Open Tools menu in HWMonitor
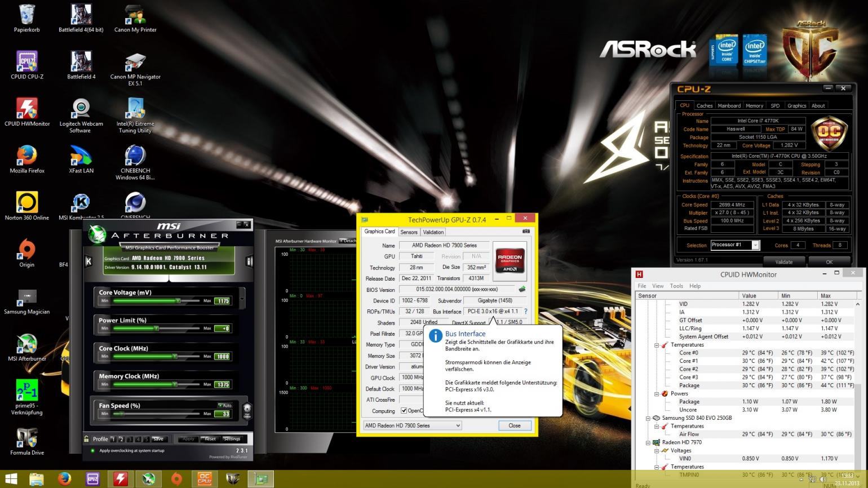 coord(676,286)
